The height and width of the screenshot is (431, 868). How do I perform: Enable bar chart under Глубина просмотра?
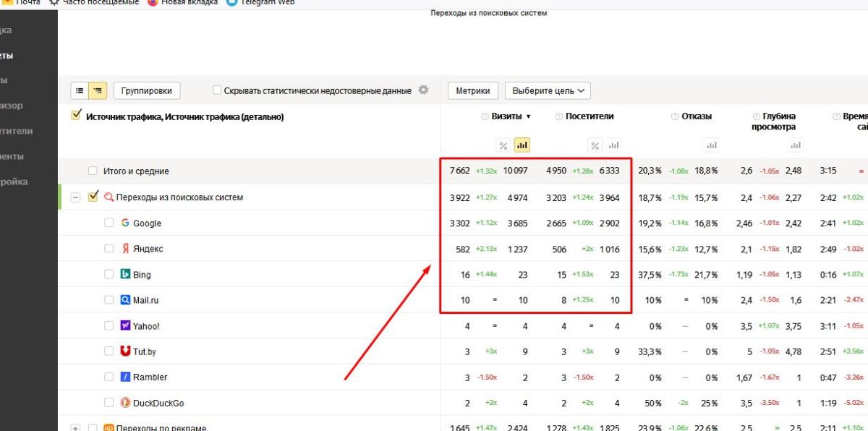tap(796, 145)
